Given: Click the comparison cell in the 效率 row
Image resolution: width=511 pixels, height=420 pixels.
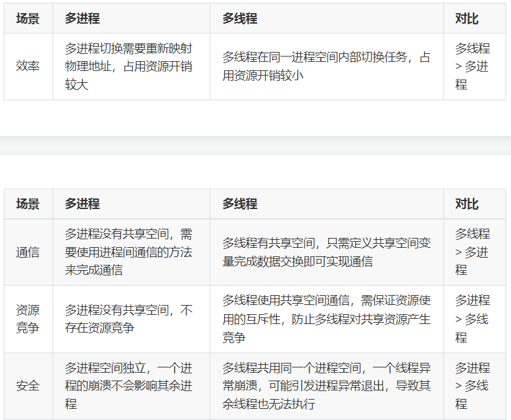Looking at the screenshot, I should coord(475,66).
